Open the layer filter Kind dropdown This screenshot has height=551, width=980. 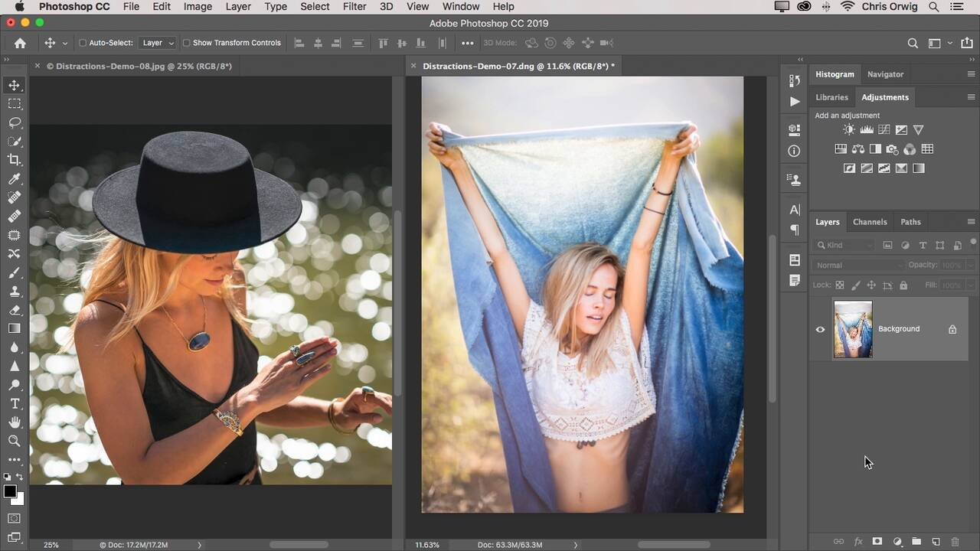click(844, 245)
